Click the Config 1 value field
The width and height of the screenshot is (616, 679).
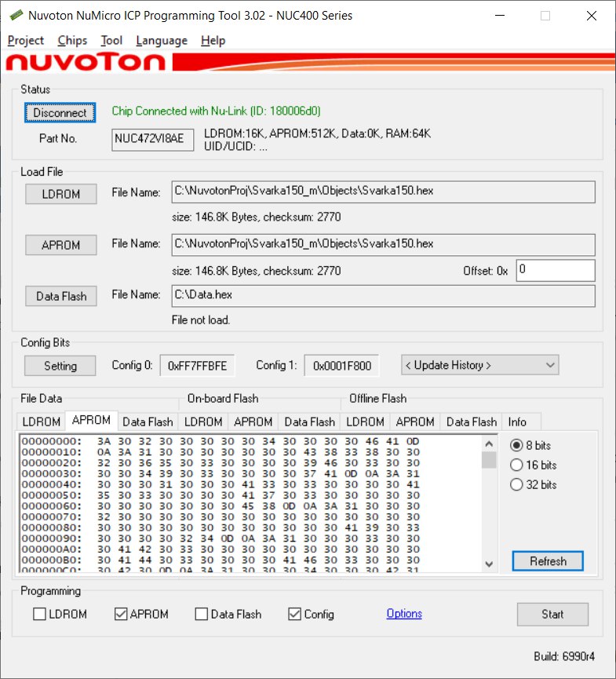pyautogui.click(x=342, y=366)
